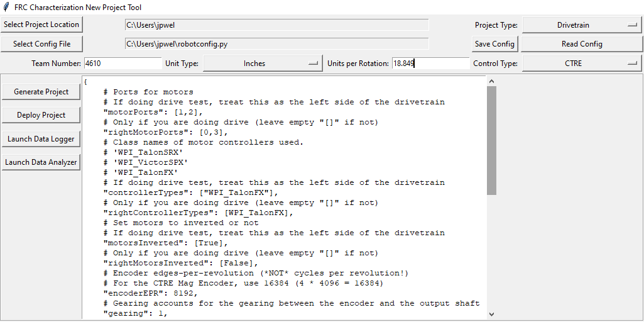Screen dimensions: 644x322
Task: Click the Deploy Project button
Action: 41,115
